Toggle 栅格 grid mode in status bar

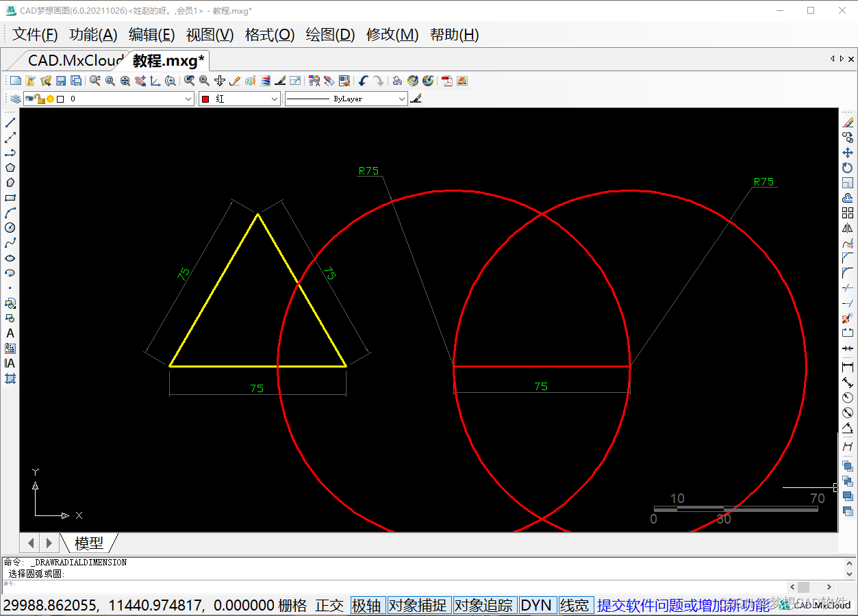point(292,606)
